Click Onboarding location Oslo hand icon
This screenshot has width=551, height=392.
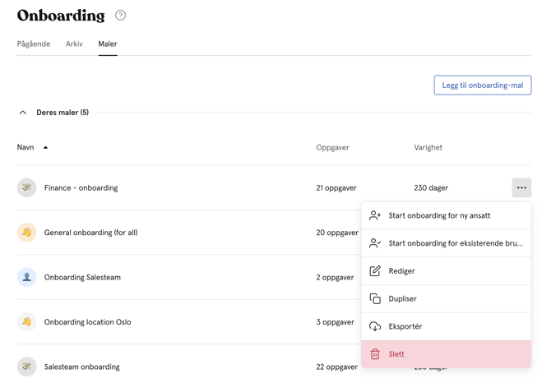click(x=26, y=322)
